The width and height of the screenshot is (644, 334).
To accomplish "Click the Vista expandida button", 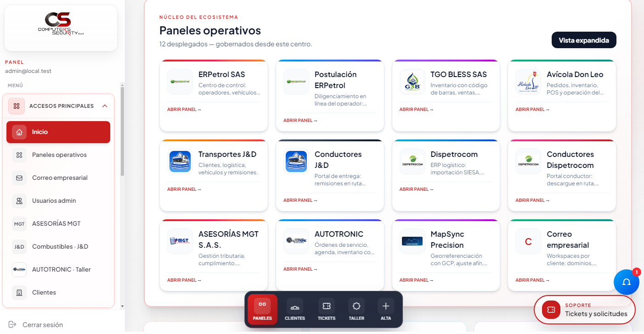I will pos(584,40).
